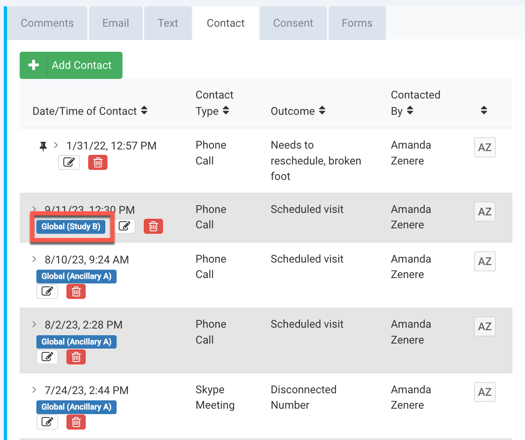
Task: Expand the pinned 1/31/22 contact row
Action: coord(56,145)
